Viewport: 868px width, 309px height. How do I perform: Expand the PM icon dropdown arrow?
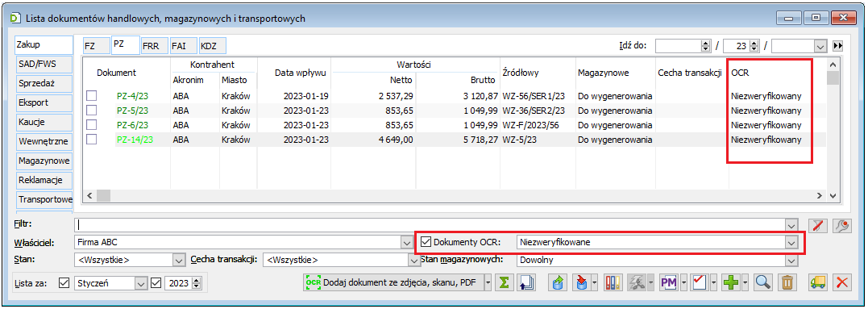pyautogui.click(x=684, y=282)
